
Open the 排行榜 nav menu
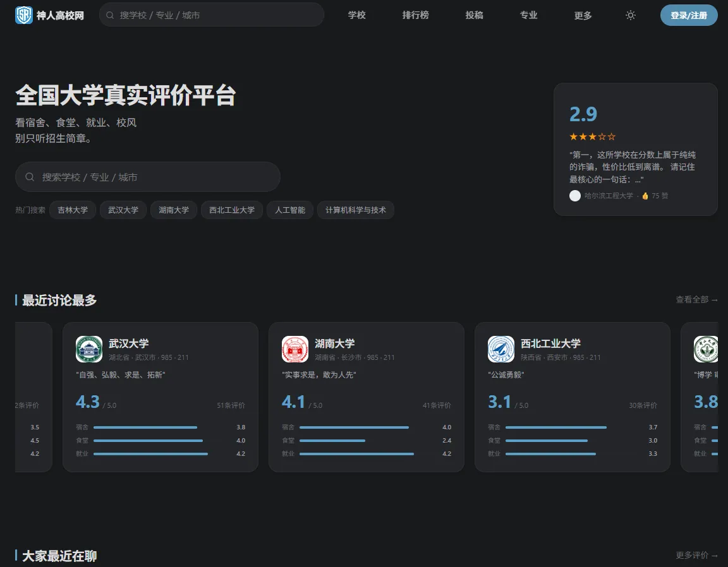point(416,15)
